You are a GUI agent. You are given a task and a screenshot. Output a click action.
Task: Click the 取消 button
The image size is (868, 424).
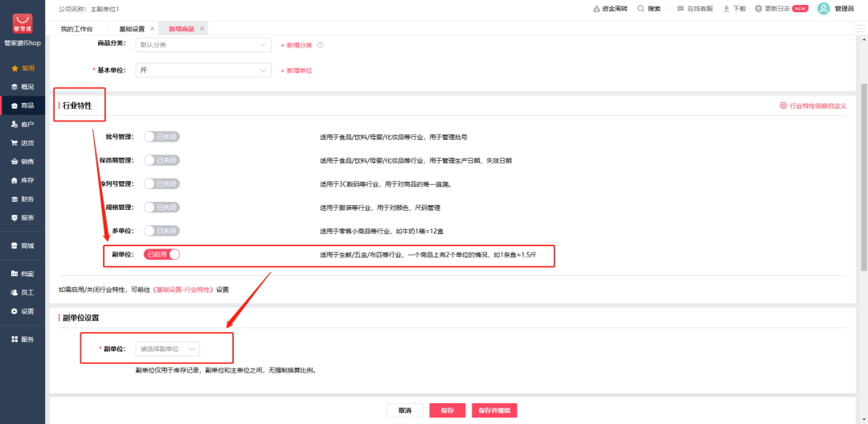coord(404,410)
